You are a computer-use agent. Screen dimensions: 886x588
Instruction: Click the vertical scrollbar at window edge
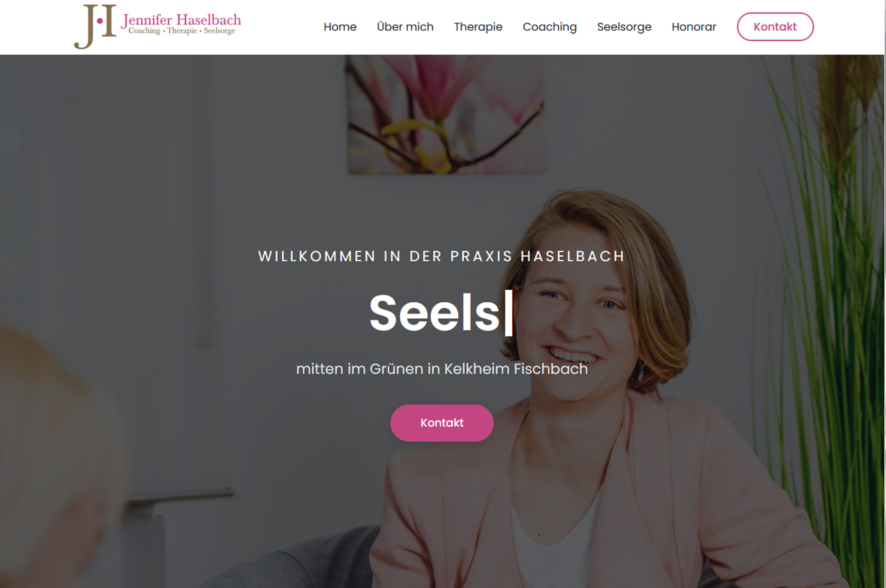coord(885,294)
